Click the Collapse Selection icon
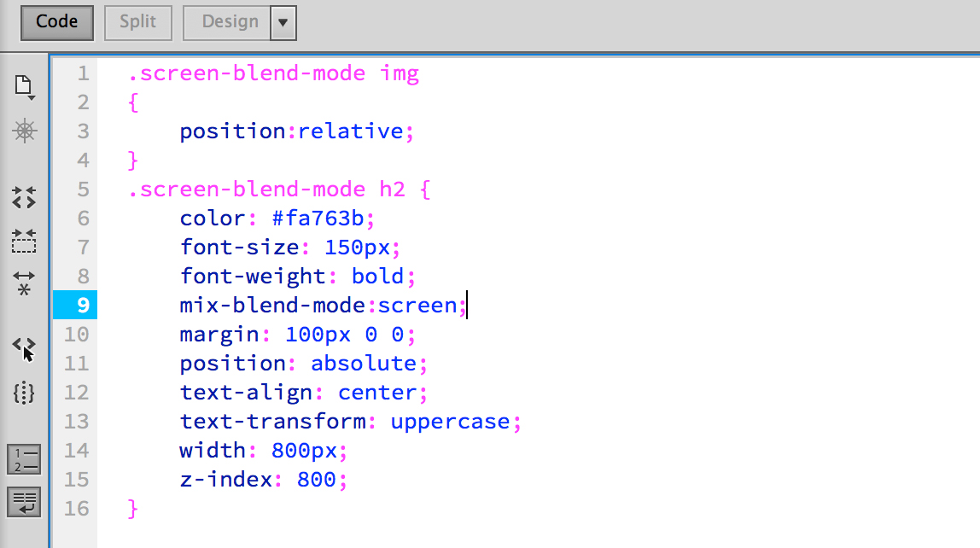Image resolution: width=980 pixels, height=548 pixels. [24, 242]
